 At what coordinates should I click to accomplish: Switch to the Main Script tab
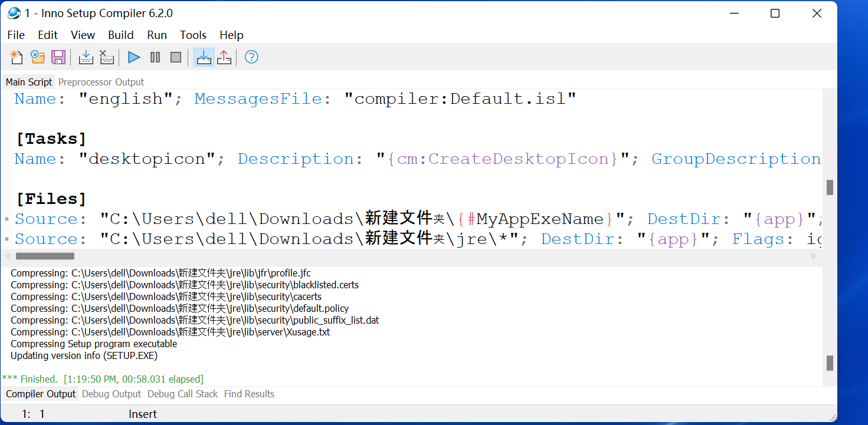(x=29, y=82)
